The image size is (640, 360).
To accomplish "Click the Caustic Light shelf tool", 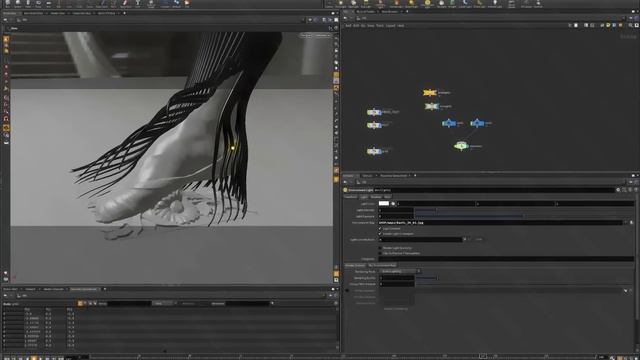I will (465, 4).
